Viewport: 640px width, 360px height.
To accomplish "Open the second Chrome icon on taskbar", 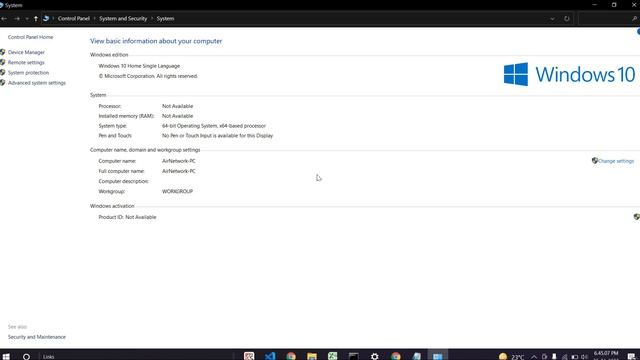I will [x=396, y=356].
